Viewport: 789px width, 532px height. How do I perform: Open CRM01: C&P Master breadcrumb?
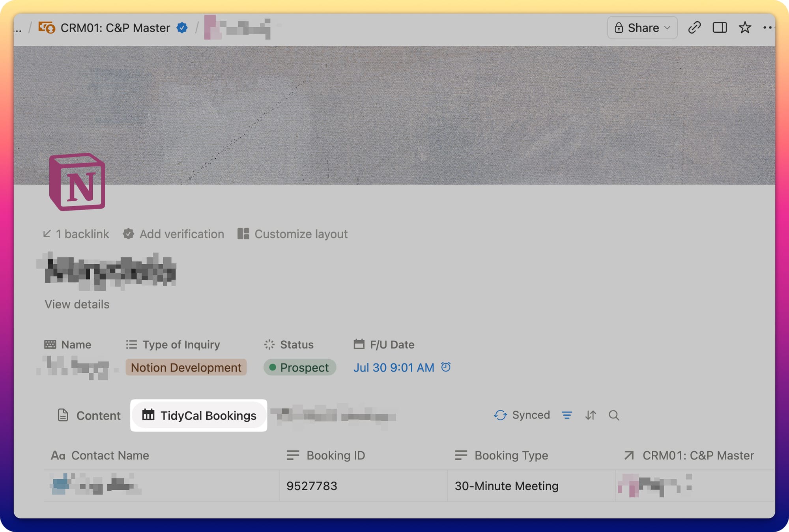coord(115,28)
